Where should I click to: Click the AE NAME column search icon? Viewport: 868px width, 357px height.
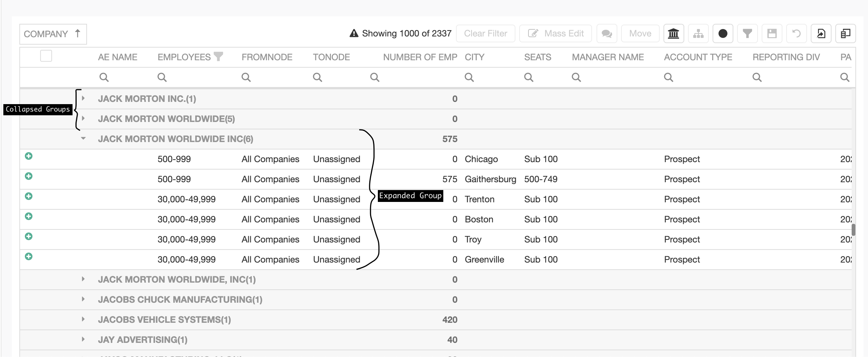pyautogui.click(x=104, y=77)
